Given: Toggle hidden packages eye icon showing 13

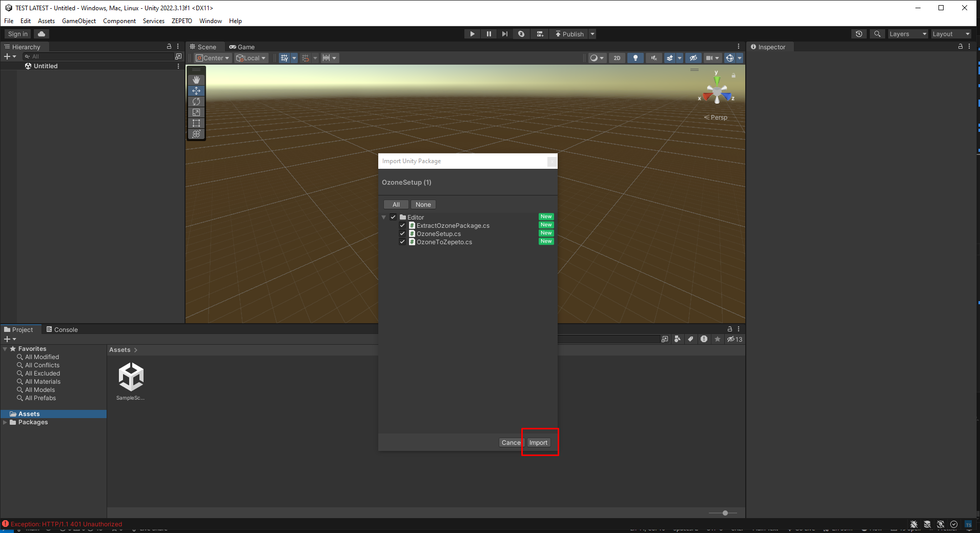Looking at the screenshot, I should [x=734, y=339].
